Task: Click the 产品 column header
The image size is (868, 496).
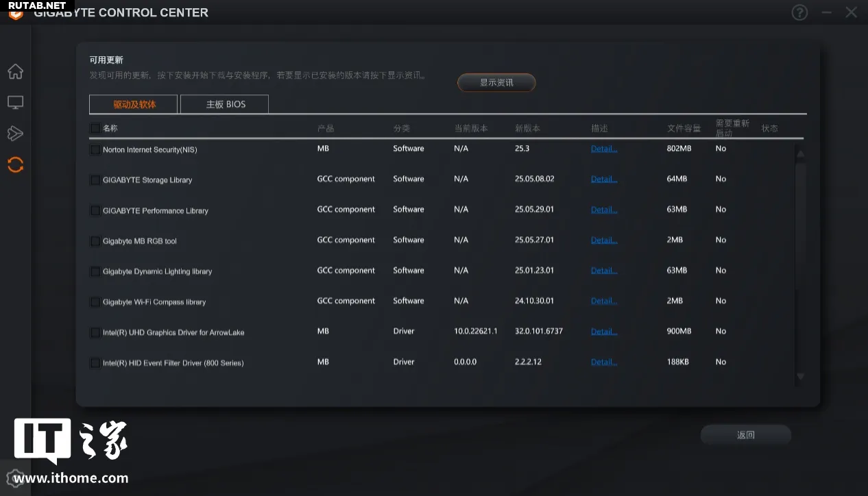Action: pyautogui.click(x=326, y=128)
